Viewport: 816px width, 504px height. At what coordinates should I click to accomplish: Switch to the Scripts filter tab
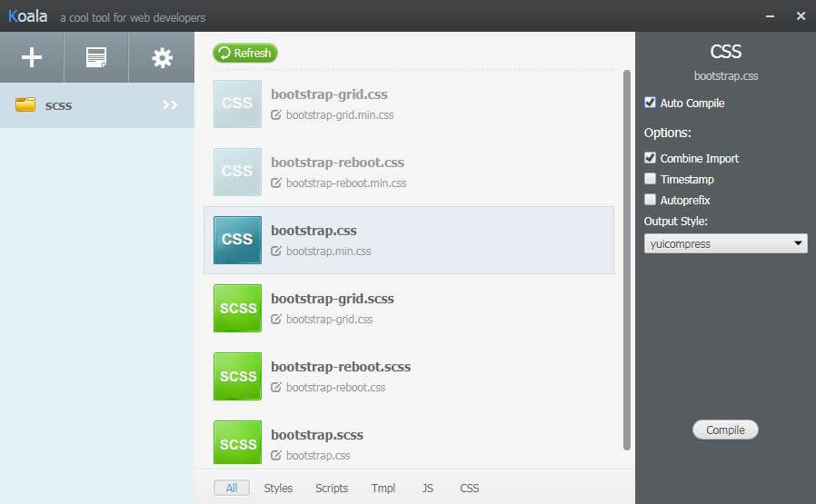click(332, 488)
